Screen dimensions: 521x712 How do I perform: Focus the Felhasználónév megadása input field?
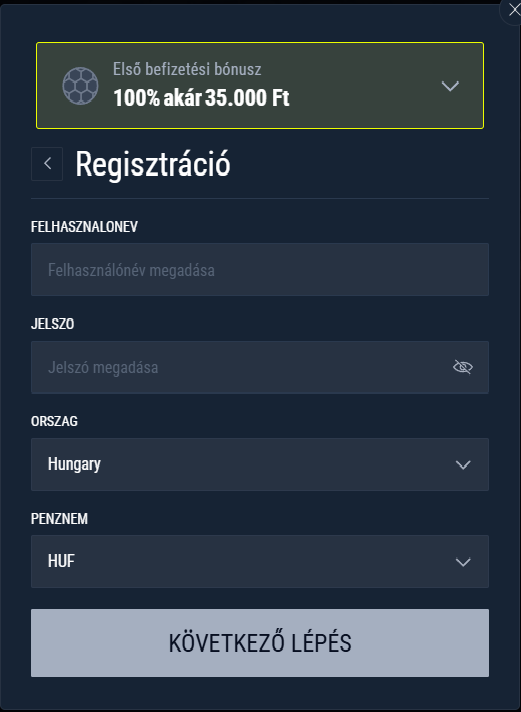click(x=260, y=270)
